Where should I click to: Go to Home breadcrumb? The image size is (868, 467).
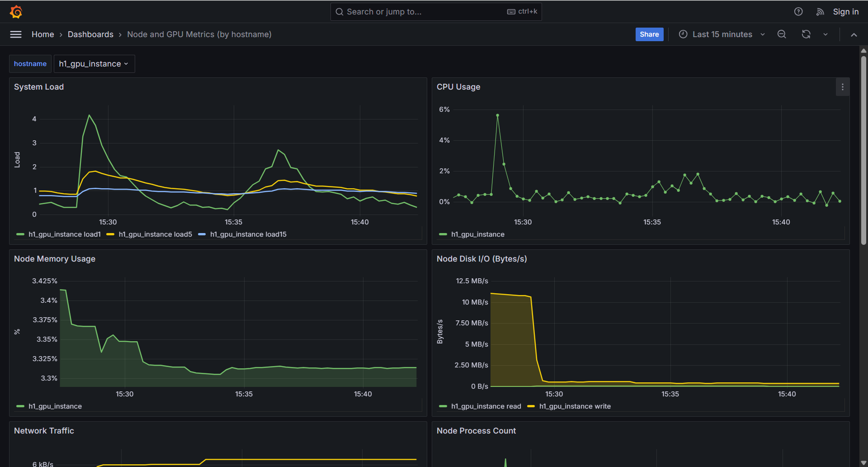coord(42,34)
